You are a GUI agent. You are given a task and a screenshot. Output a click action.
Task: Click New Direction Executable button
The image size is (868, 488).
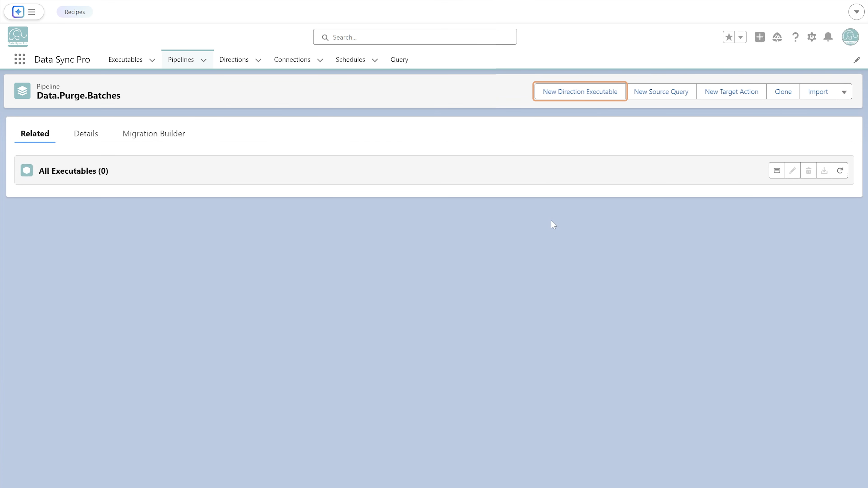click(580, 92)
